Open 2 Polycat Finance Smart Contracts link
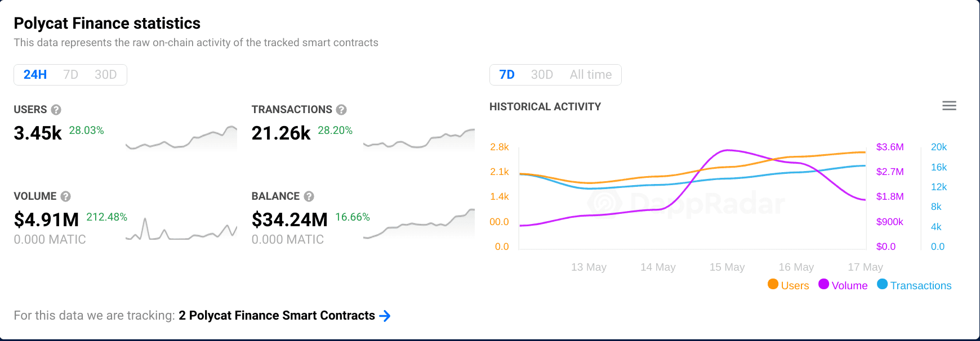This screenshot has width=980, height=341. (277, 316)
